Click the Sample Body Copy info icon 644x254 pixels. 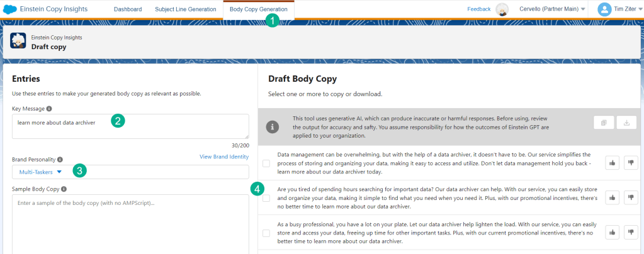click(x=65, y=188)
